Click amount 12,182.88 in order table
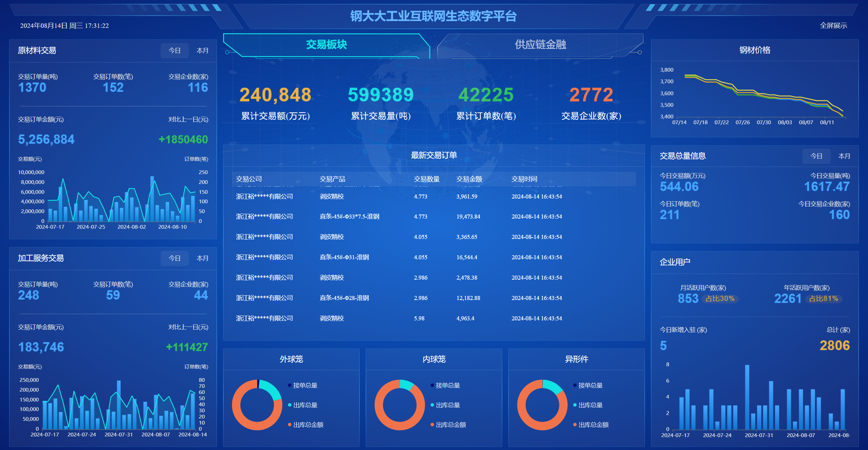Screen dimensions: 868x450 (468, 298)
